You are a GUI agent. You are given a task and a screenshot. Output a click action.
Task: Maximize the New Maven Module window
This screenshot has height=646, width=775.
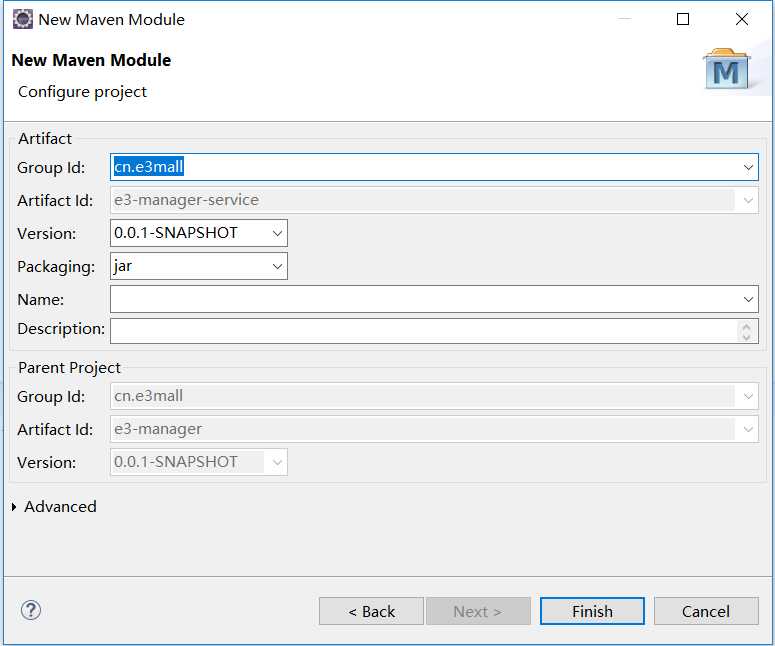coord(683,19)
